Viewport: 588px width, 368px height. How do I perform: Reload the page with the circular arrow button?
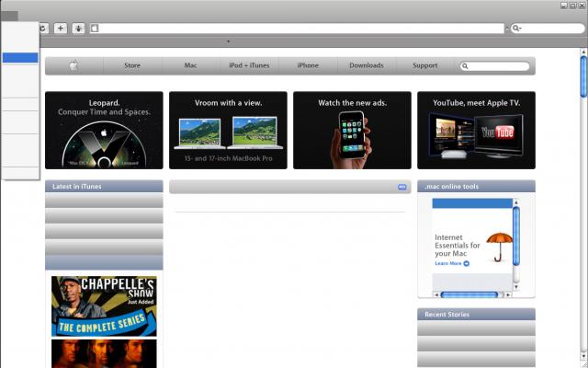tap(43, 29)
